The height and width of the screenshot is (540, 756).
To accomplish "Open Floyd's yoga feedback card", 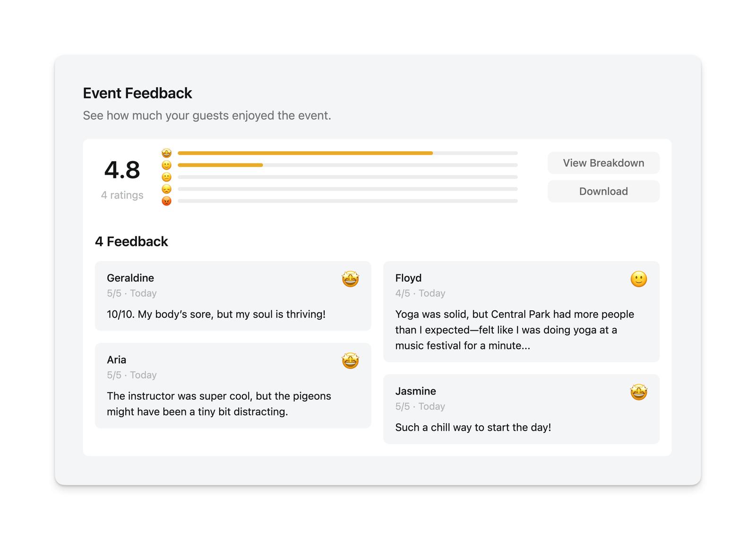I will point(514,330).
